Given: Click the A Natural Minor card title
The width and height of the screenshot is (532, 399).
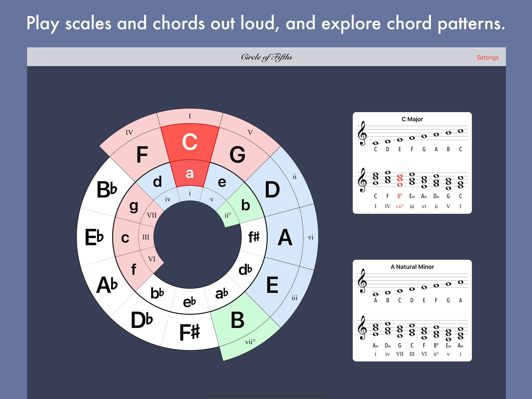Looking at the screenshot, I should [x=412, y=267].
